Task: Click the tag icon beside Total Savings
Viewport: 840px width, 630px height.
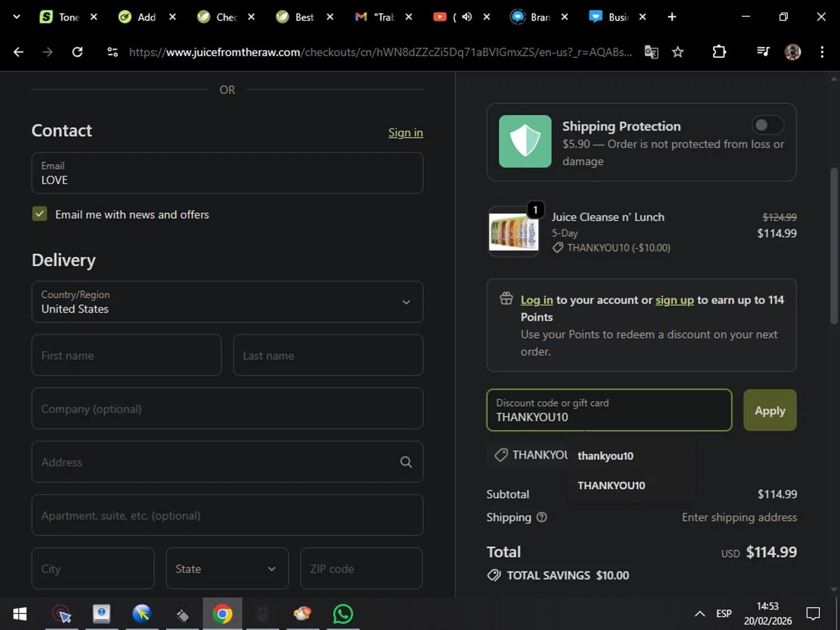Action: coord(494,575)
